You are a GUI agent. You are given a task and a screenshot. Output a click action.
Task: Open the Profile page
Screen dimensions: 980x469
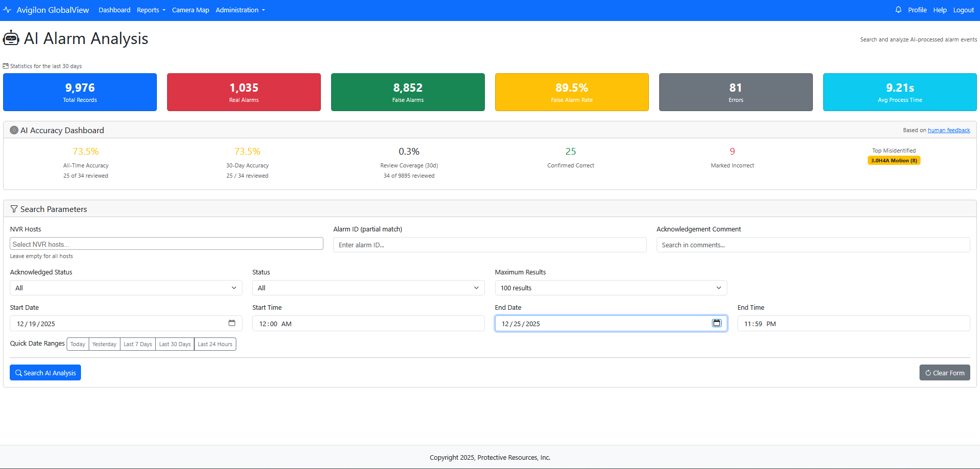click(917, 10)
